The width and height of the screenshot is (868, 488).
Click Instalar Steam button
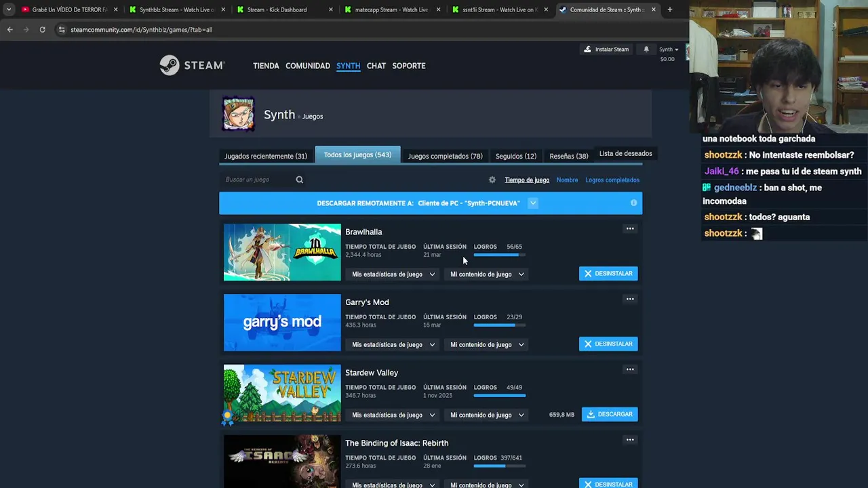606,49
